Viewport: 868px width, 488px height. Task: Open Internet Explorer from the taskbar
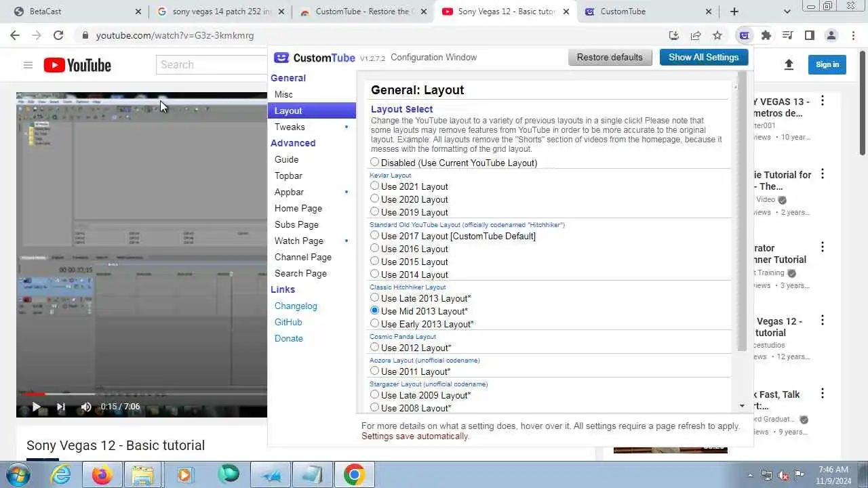click(x=61, y=475)
